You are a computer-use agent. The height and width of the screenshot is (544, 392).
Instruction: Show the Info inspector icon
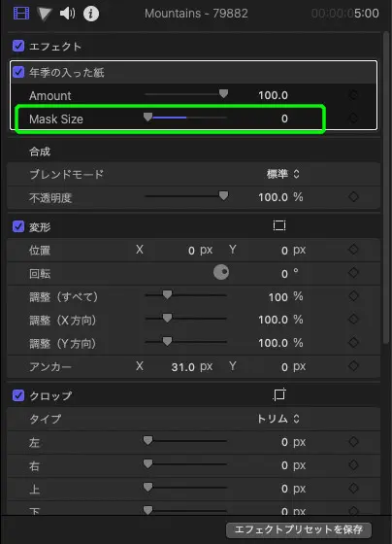(x=91, y=14)
